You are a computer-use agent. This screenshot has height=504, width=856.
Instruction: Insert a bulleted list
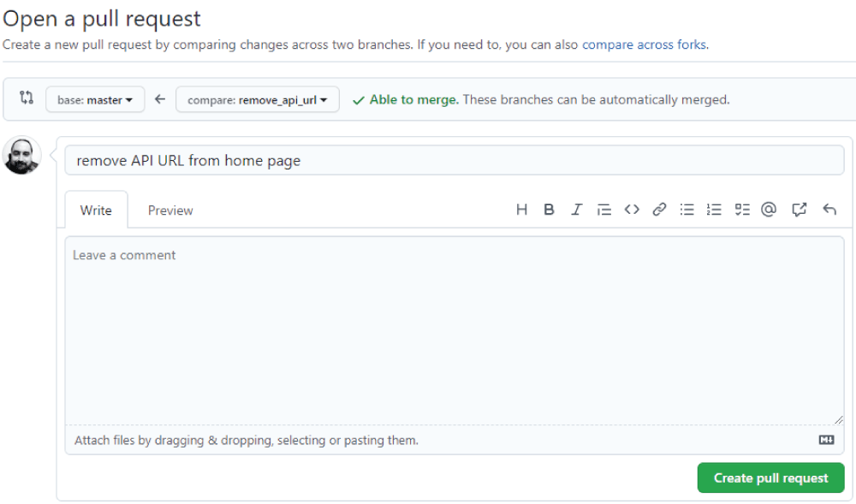coord(687,210)
